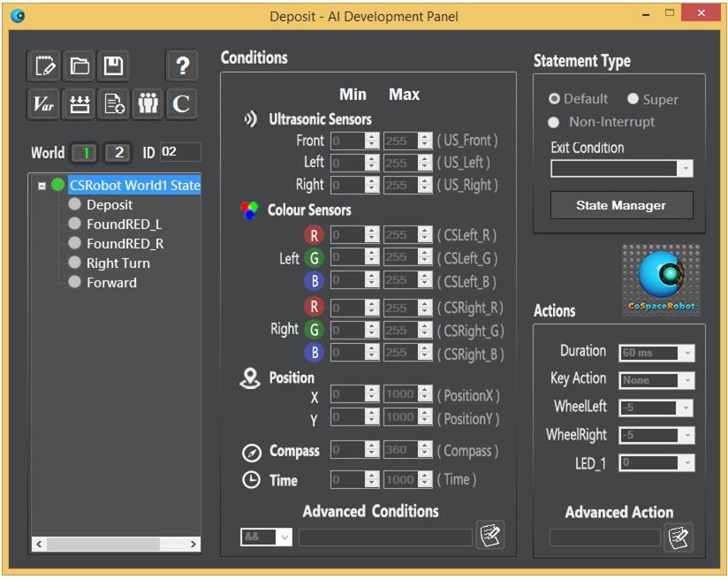Viewport: 728px width, 580px height.
Task: Switch to World 2 tab
Action: 118,152
